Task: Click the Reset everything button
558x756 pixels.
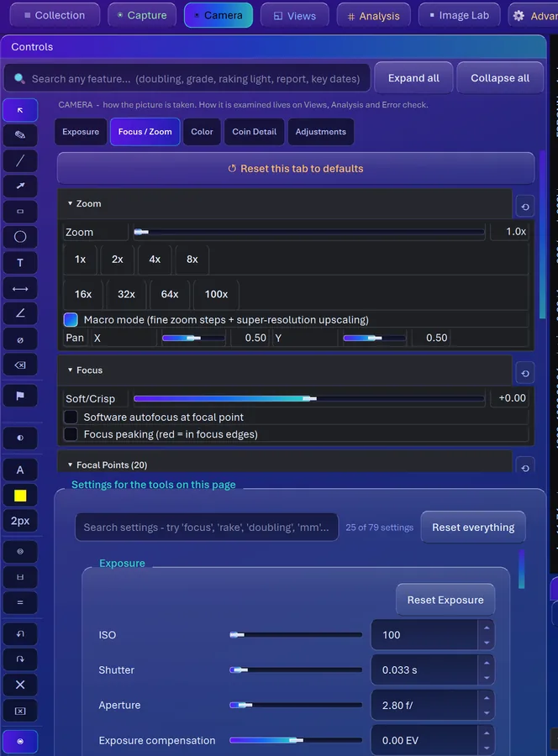Action: tap(473, 527)
